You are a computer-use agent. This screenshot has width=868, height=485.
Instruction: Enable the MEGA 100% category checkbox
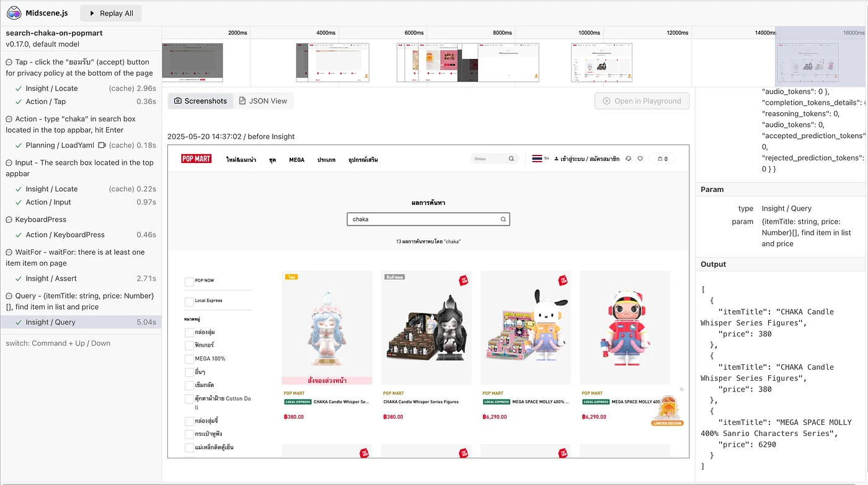(x=189, y=359)
